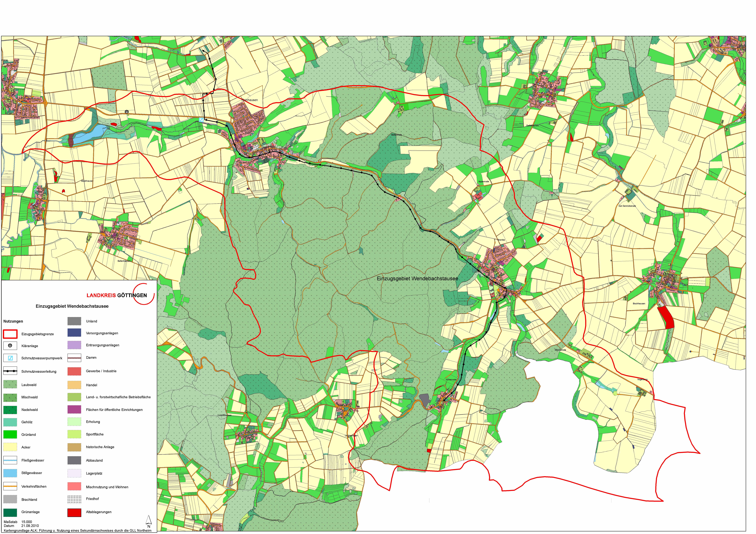The image size is (756, 534).
Task: Click the 'Appenrode' place label
Action: [484, 182]
